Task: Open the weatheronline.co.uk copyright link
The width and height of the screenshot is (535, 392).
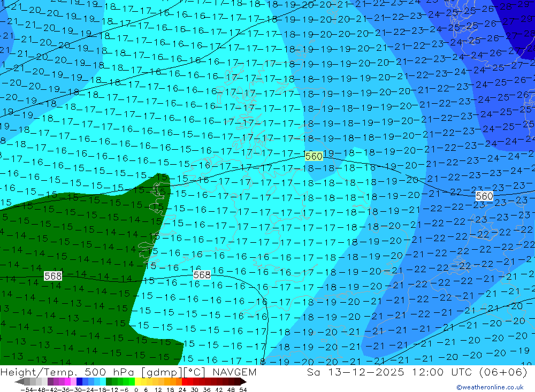Action: (490, 387)
